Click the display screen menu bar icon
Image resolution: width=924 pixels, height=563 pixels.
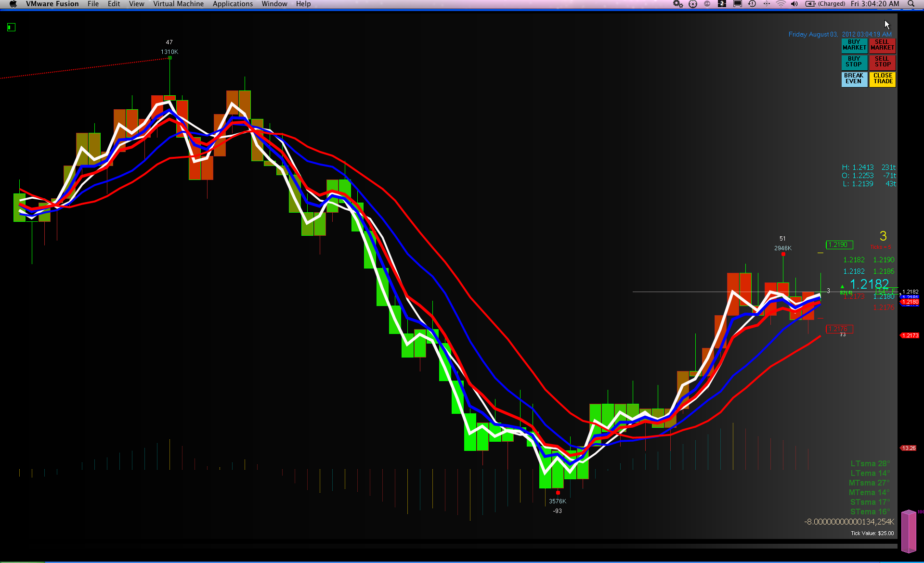coord(737,4)
